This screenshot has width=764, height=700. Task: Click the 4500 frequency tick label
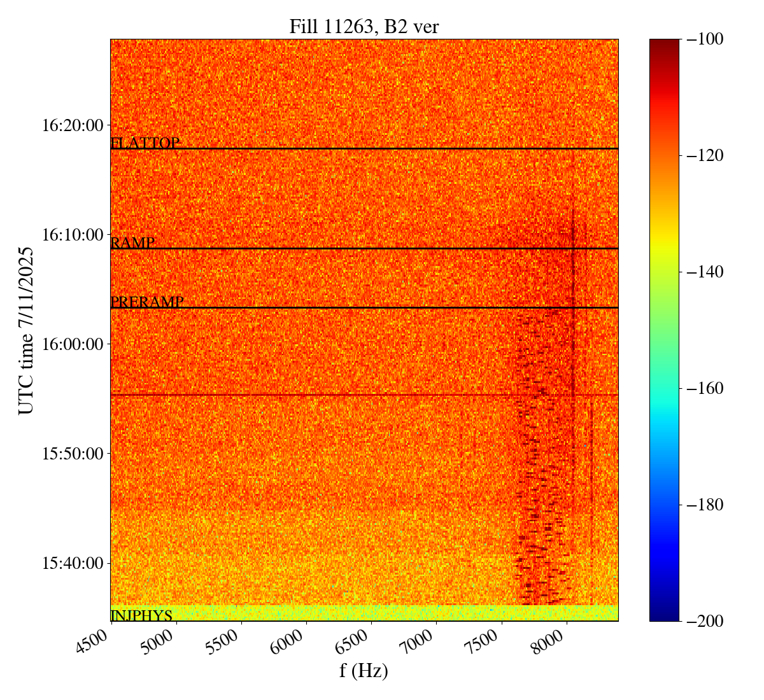(x=97, y=643)
